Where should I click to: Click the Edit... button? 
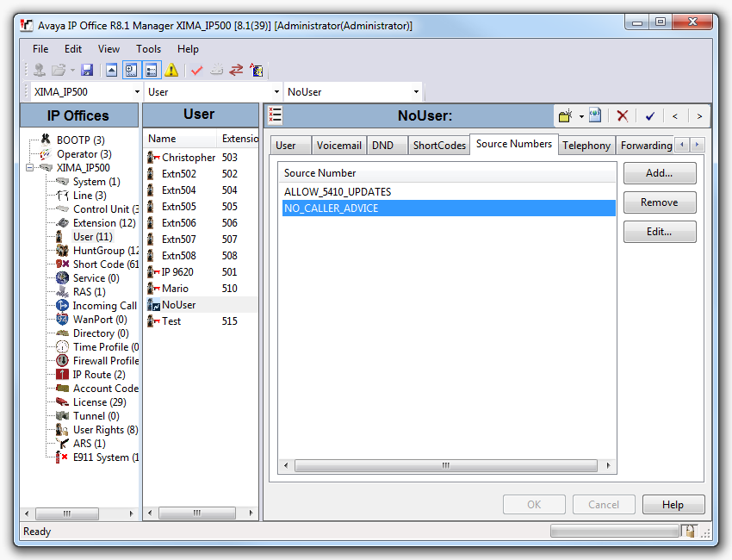[x=659, y=232]
